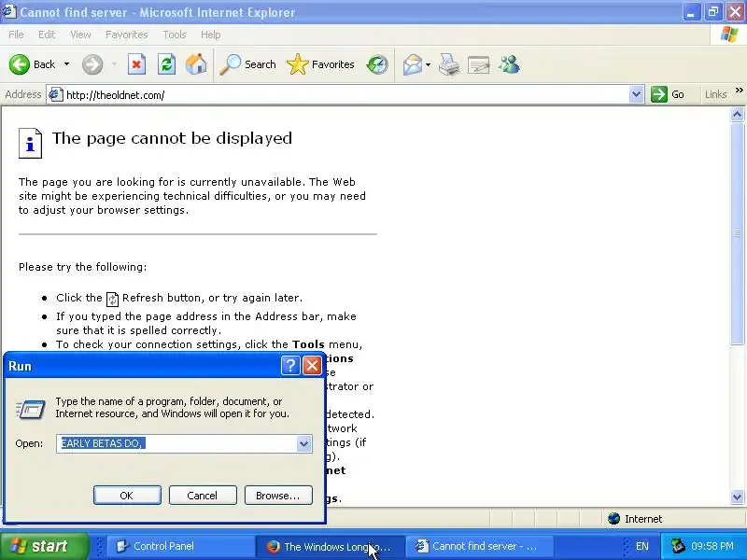Confirm Run dialog with OK
747x560 pixels.
[127, 496]
